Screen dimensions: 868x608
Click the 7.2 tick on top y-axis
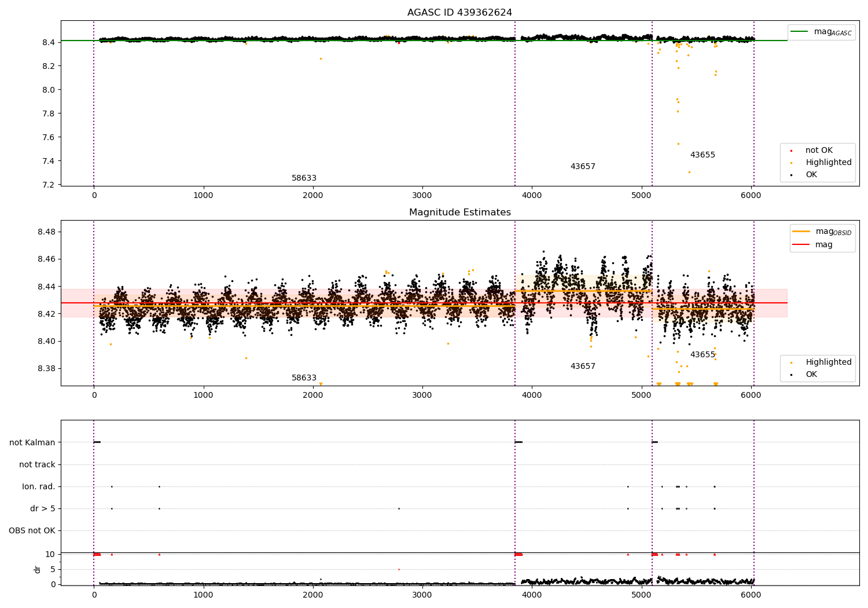pos(49,185)
